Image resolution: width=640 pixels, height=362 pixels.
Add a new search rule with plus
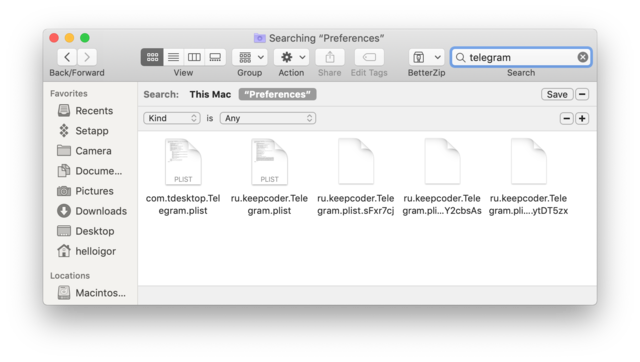click(x=582, y=118)
